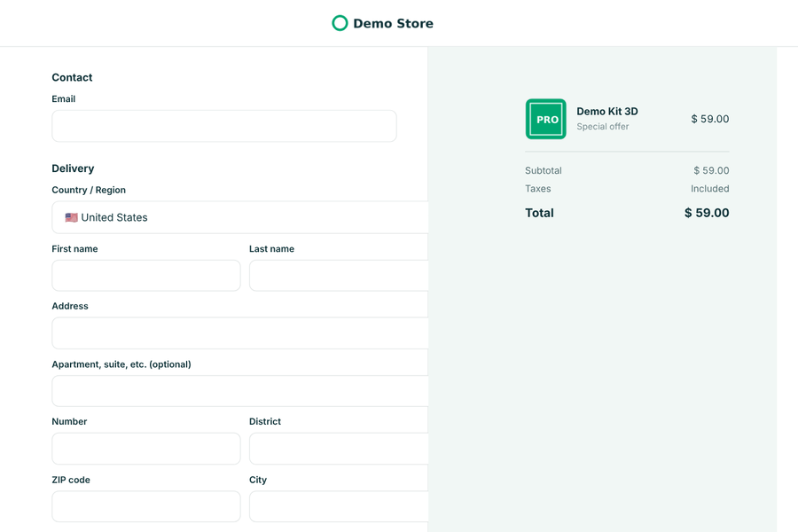Focus the District input field
The height and width of the screenshot is (532, 798).
pyautogui.click(x=339, y=449)
